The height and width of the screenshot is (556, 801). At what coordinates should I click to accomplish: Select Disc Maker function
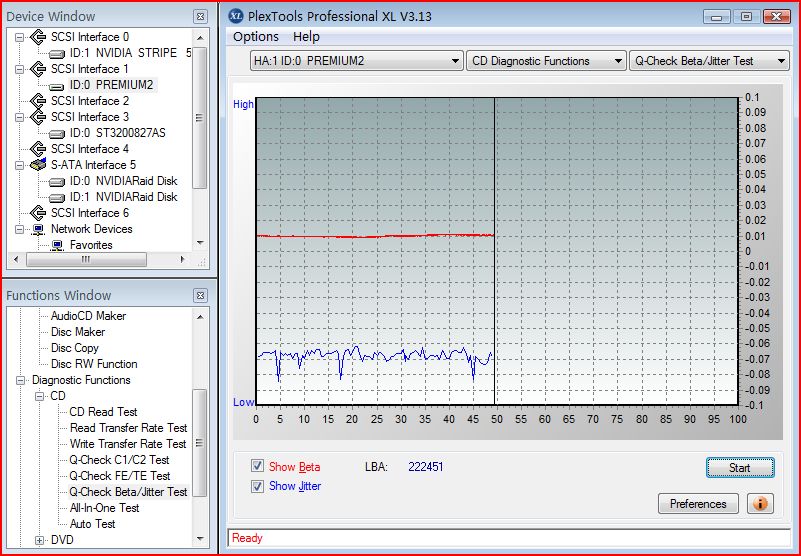(78, 332)
